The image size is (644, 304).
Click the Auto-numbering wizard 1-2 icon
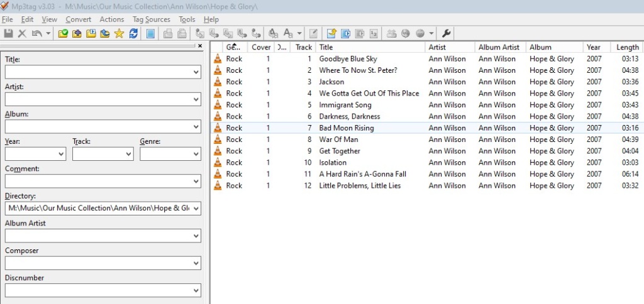(x=374, y=34)
